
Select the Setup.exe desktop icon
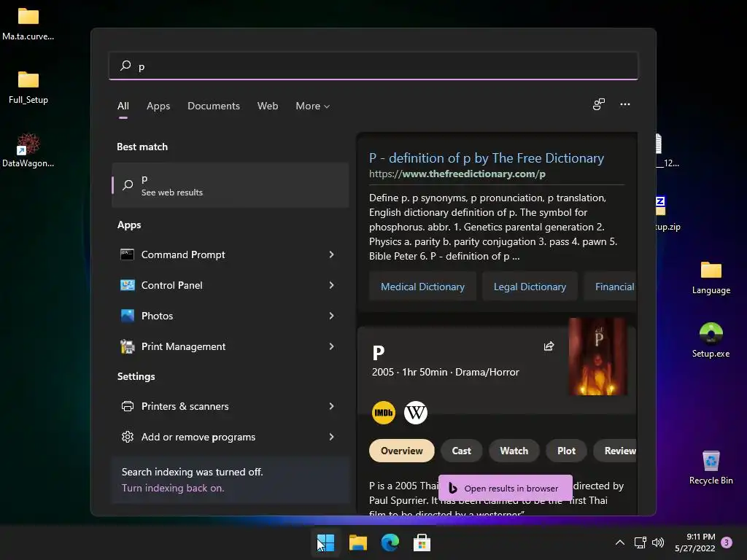(711, 340)
